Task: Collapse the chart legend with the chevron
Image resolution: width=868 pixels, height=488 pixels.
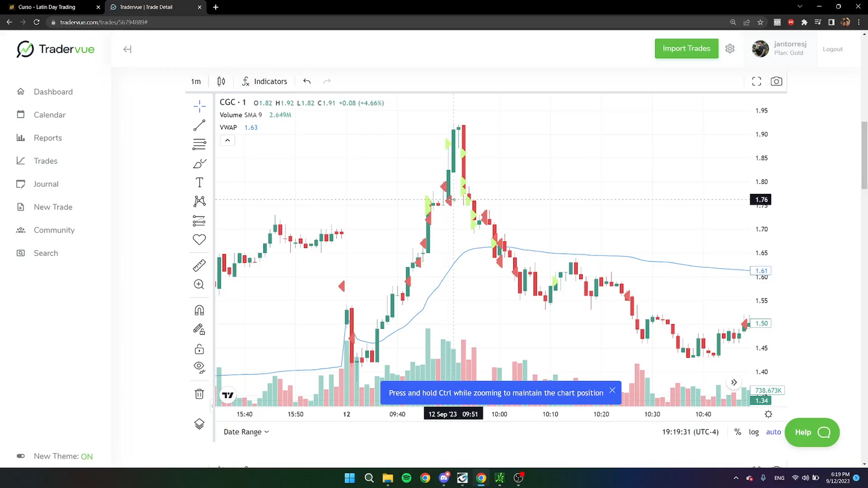Action: pos(227,140)
